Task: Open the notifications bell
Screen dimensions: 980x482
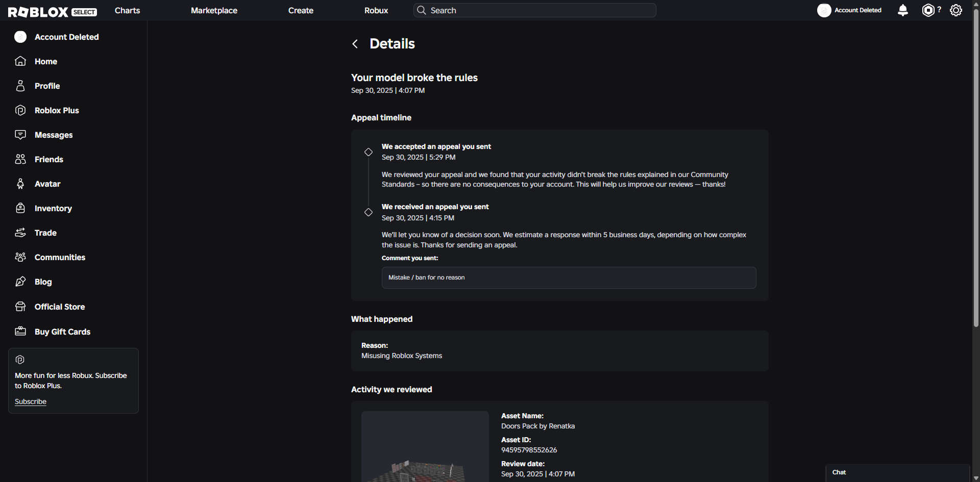Action: tap(903, 10)
